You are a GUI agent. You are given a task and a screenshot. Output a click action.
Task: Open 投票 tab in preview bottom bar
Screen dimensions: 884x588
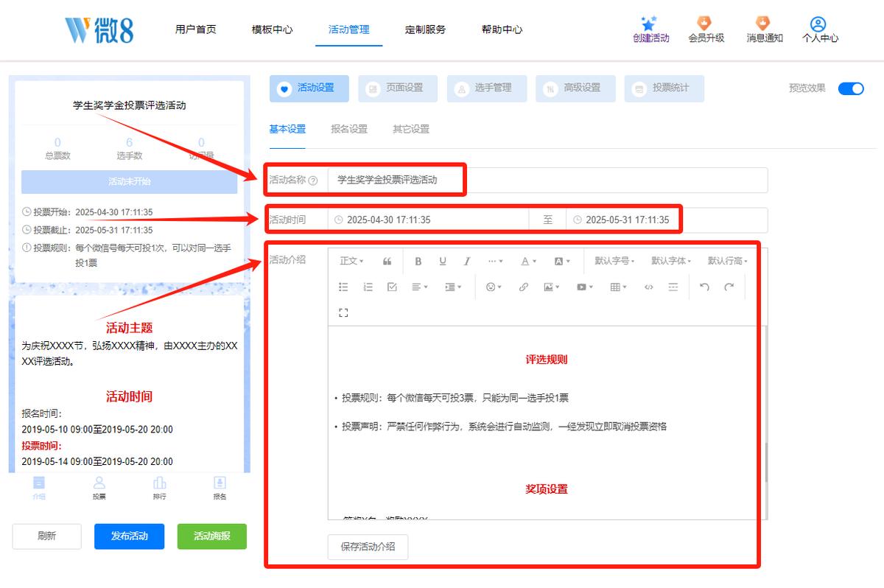(x=99, y=488)
